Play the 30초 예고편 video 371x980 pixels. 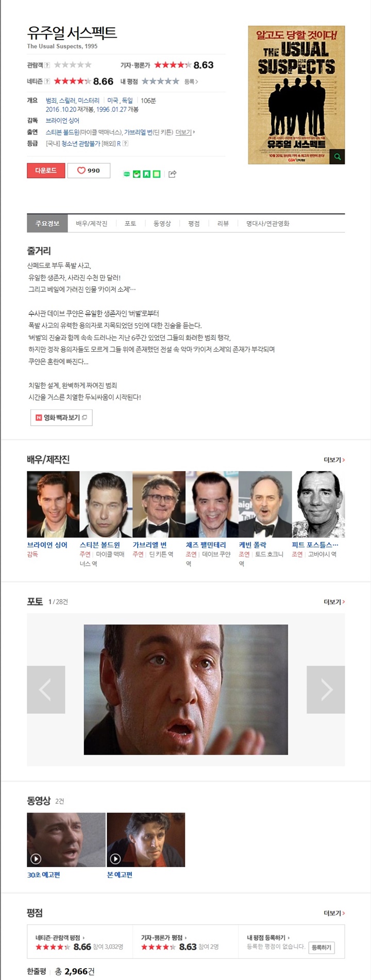pyautogui.click(x=66, y=839)
